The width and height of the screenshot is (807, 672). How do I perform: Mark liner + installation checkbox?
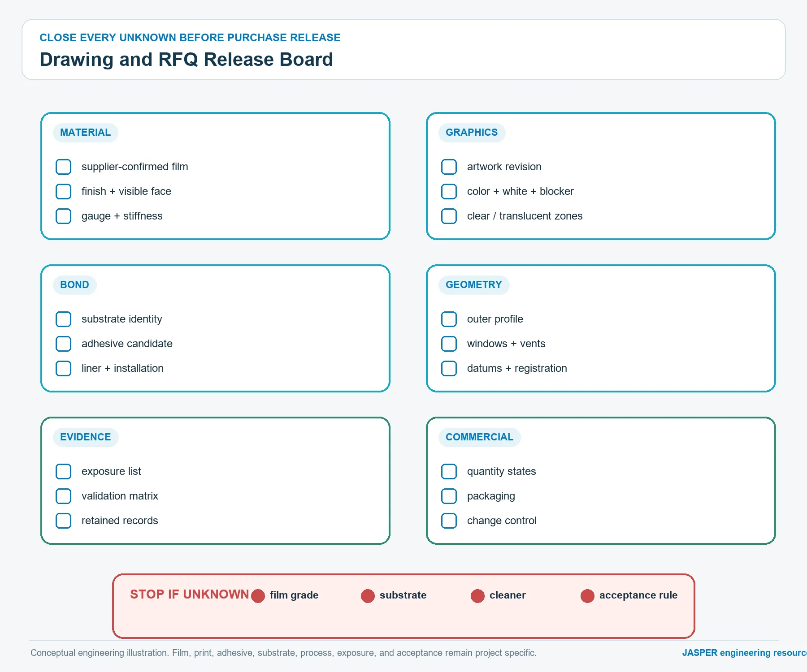point(63,368)
